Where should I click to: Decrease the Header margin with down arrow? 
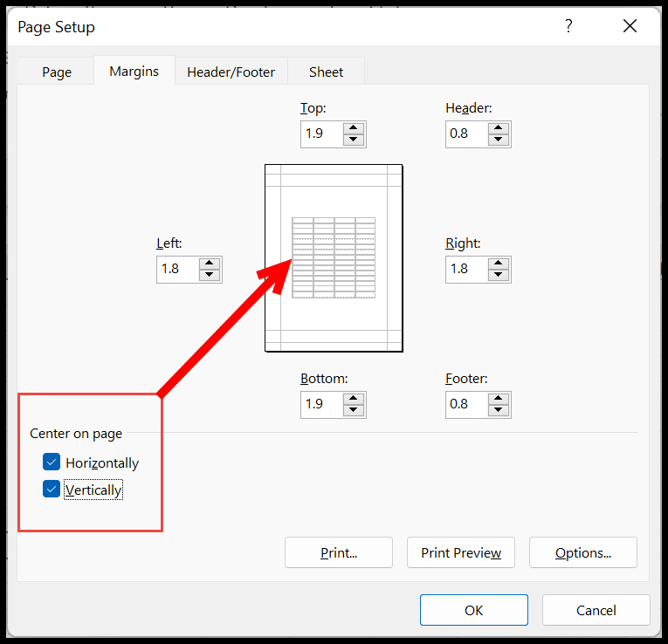(499, 140)
